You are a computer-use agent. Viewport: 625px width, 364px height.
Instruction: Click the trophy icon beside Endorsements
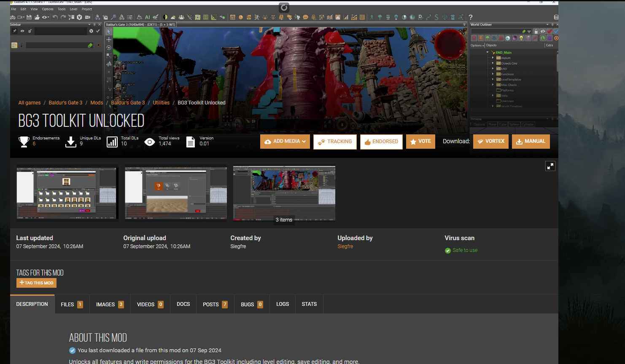click(x=24, y=142)
